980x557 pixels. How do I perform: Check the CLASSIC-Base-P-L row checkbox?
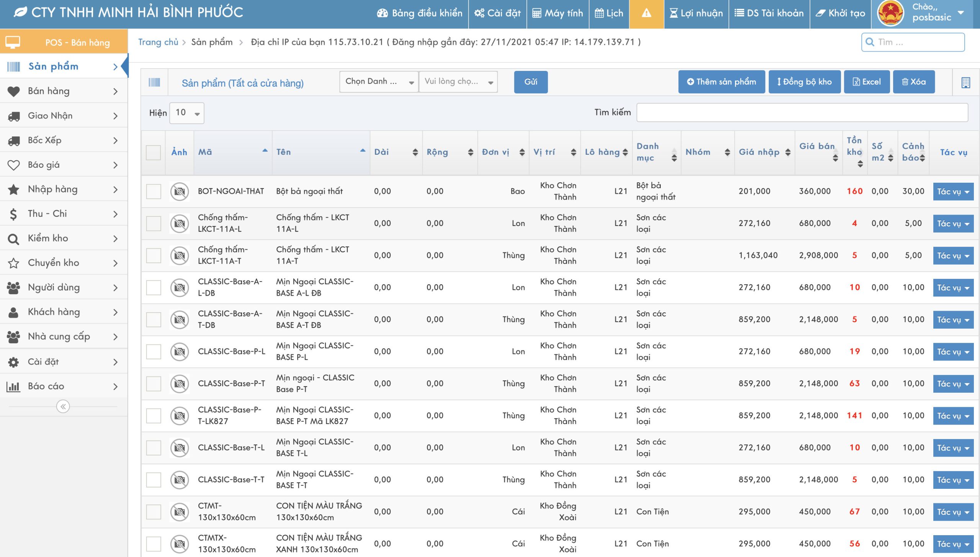click(154, 352)
